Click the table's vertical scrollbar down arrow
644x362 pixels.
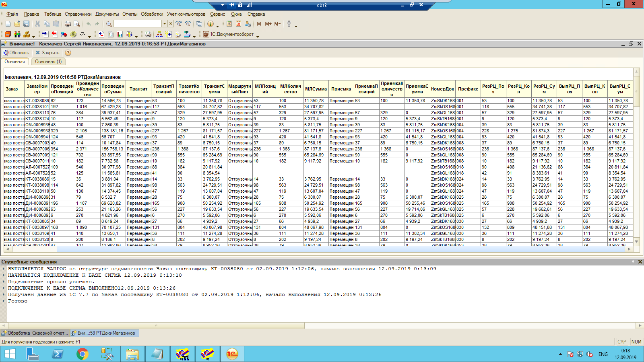pyautogui.click(x=636, y=241)
